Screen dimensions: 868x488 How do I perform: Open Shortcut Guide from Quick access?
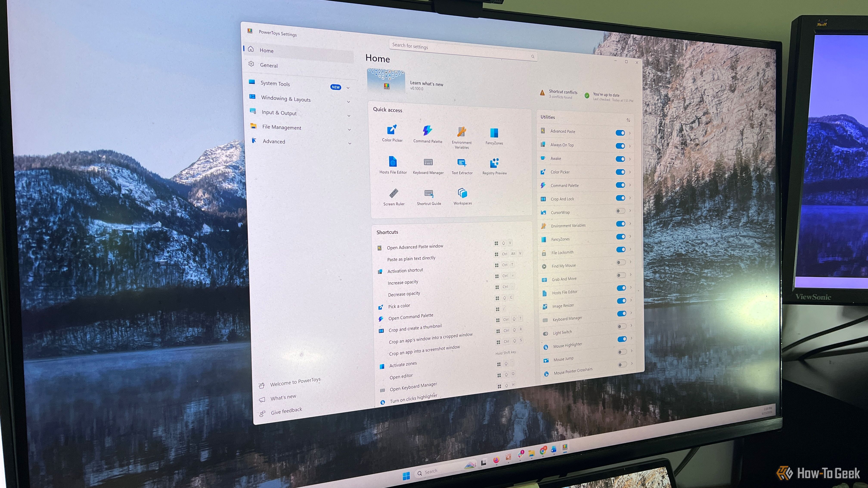tap(429, 197)
